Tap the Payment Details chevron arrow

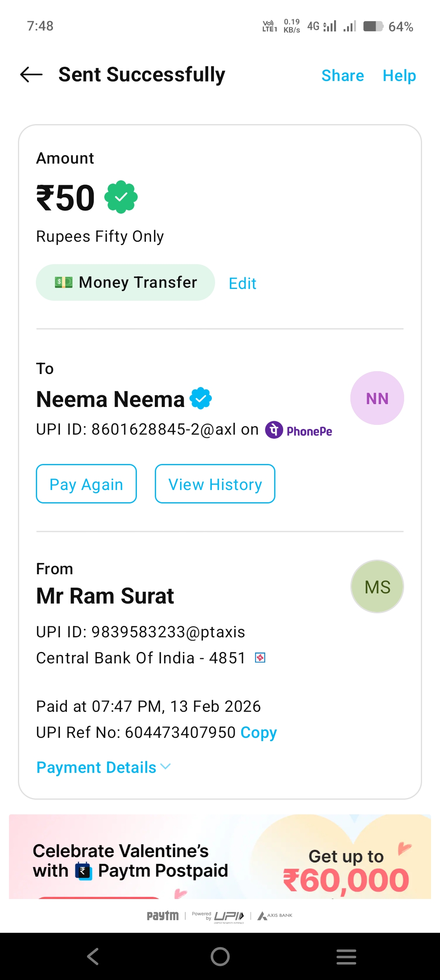coord(165,767)
